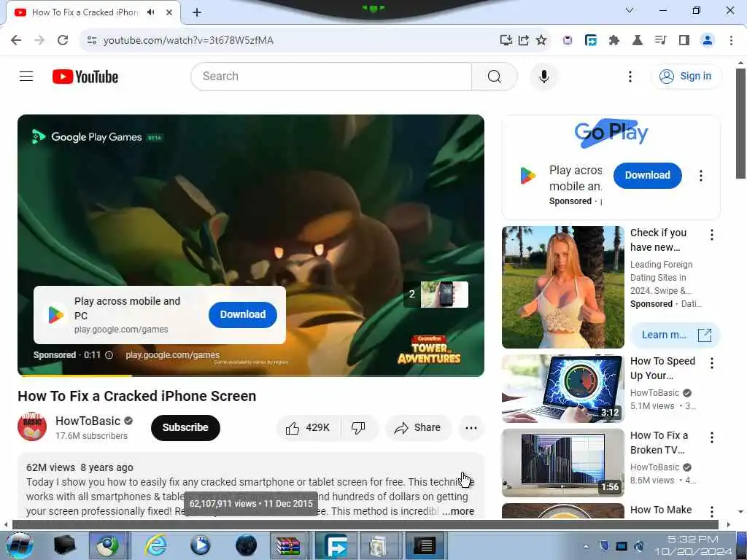Go back with the browser back arrow

(16, 40)
